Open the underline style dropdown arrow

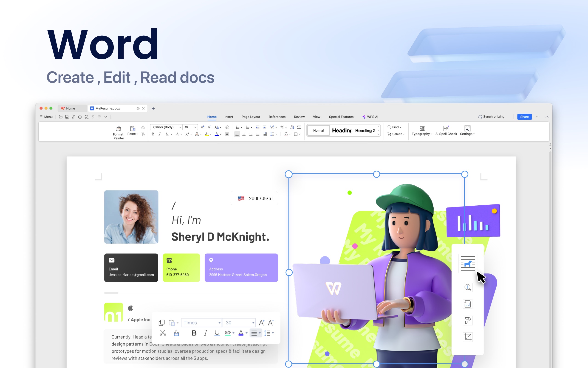[171, 134]
